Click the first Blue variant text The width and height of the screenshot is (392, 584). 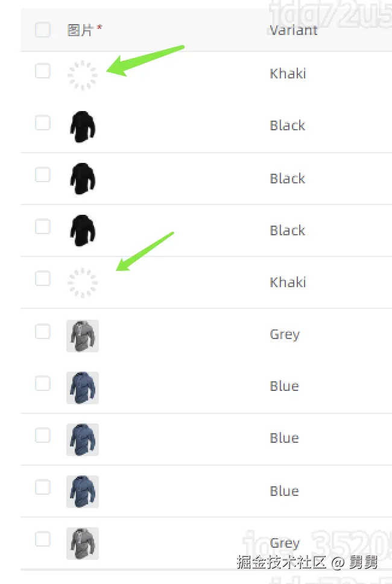tap(284, 386)
